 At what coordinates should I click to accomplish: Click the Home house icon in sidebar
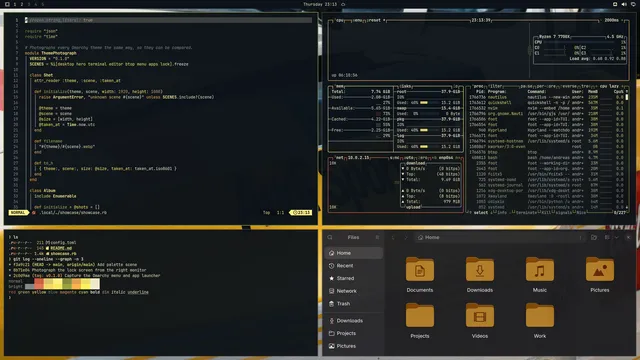[331, 253]
